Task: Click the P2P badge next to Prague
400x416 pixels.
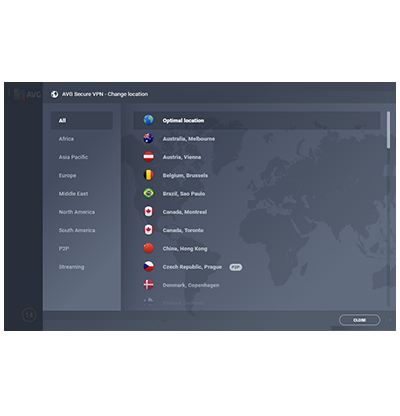Action: pos(235,267)
